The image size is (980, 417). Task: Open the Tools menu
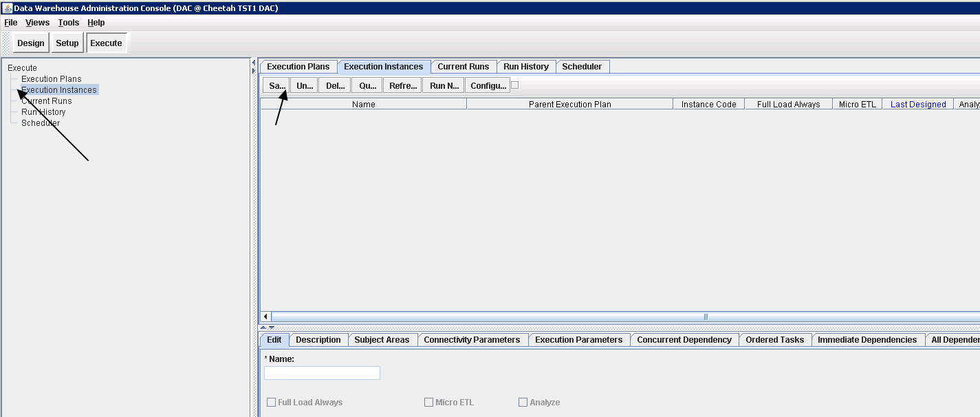click(x=68, y=22)
